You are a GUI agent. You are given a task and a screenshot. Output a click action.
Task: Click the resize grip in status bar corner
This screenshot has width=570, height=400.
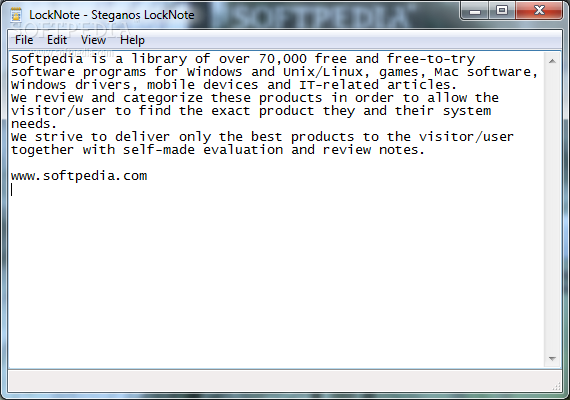557,387
